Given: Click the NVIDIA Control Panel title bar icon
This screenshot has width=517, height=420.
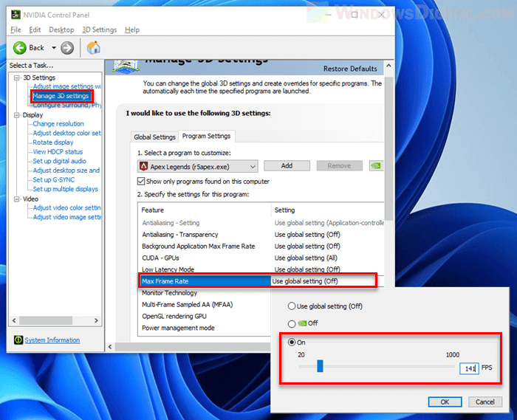Looking at the screenshot, I should (16, 15).
